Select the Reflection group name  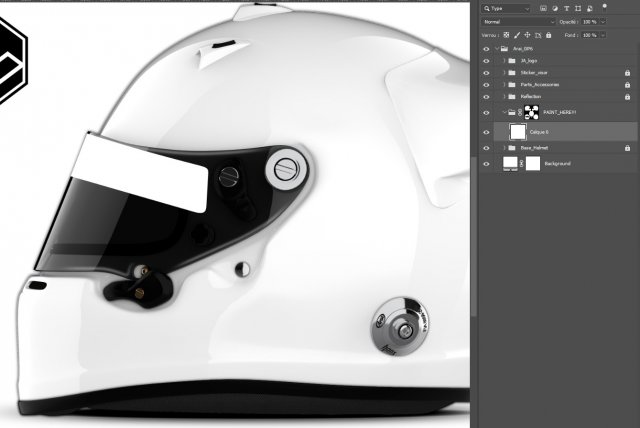[x=531, y=97]
